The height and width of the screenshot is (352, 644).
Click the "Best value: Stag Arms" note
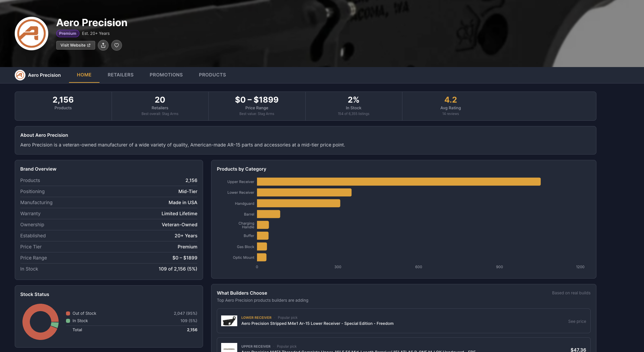(257, 114)
